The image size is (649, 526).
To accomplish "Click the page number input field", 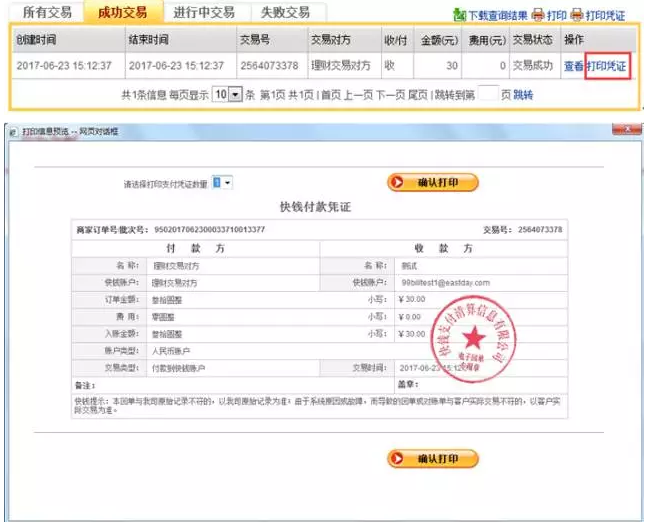I will (488, 94).
